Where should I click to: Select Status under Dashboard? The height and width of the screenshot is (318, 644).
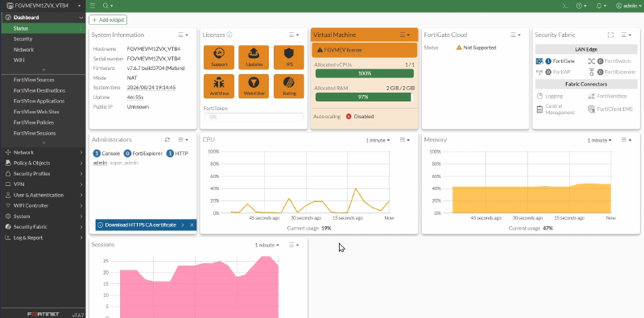click(43, 28)
